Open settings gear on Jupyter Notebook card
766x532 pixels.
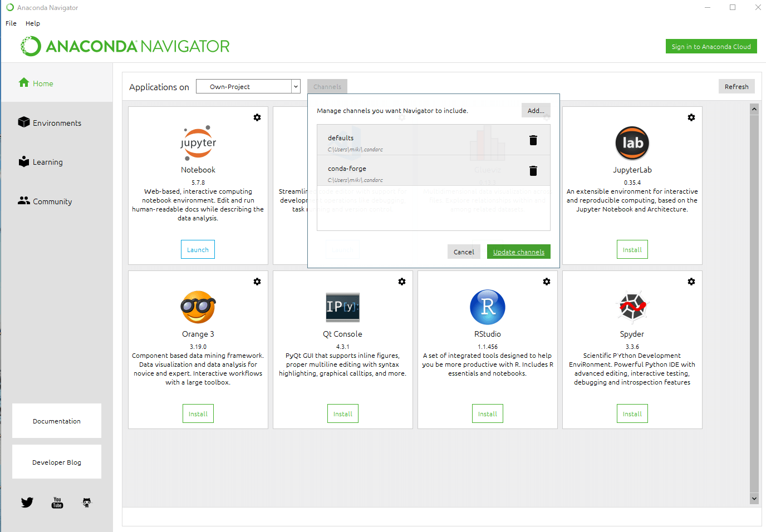257,117
